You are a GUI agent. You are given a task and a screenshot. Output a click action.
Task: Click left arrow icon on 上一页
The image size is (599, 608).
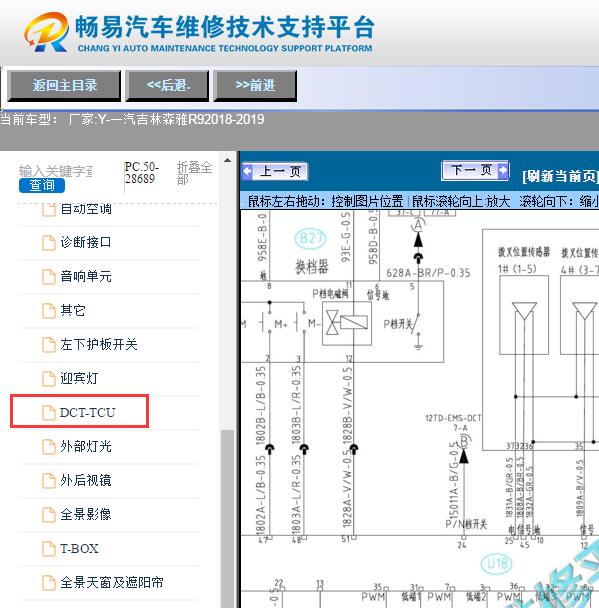coord(247,171)
